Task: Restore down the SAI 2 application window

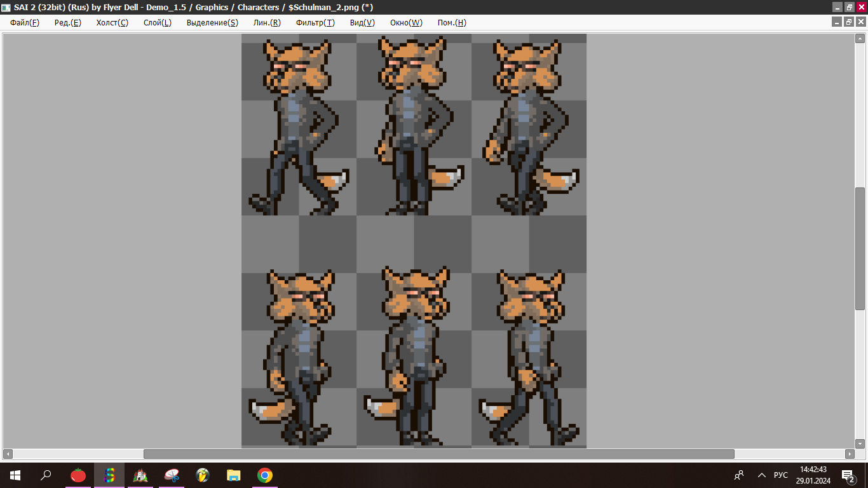Action: 849,7
